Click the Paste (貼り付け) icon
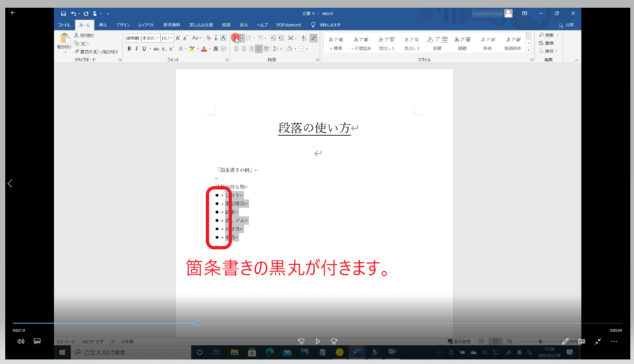Screen dimensions: 634x364 tap(64, 41)
